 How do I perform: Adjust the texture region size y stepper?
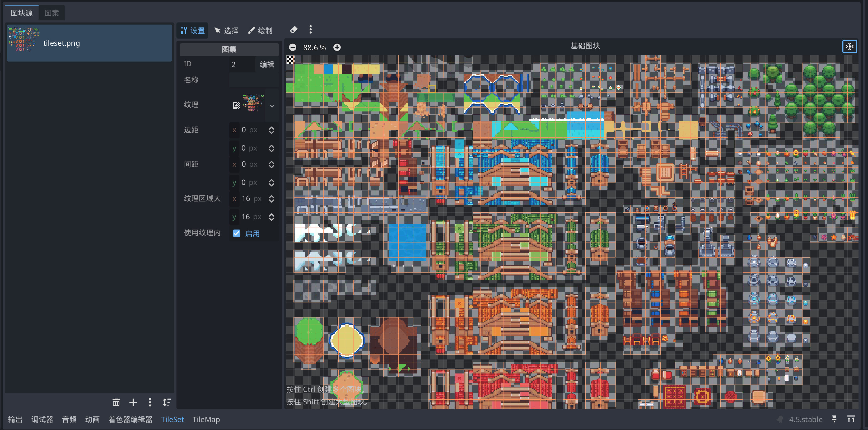coord(271,217)
